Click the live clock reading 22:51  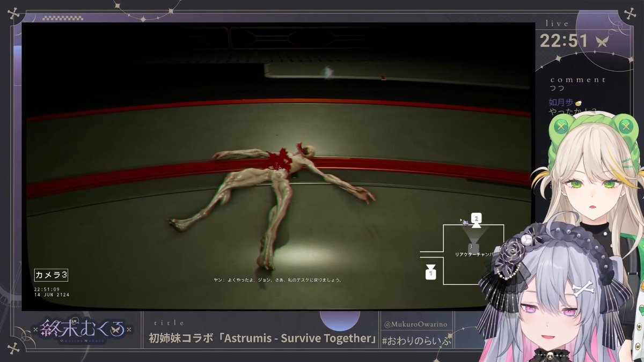tap(564, 41)
